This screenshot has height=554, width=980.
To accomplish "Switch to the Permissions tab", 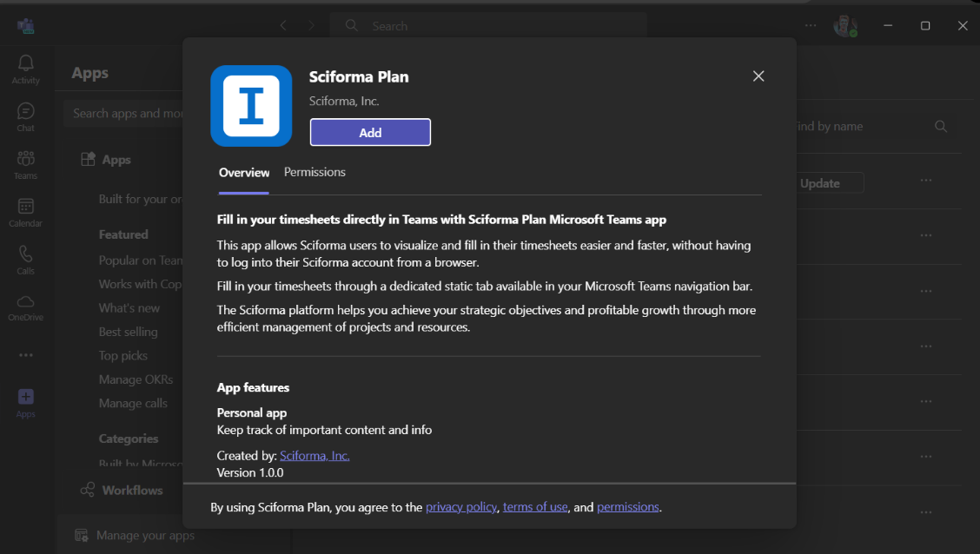I will 315,172.
